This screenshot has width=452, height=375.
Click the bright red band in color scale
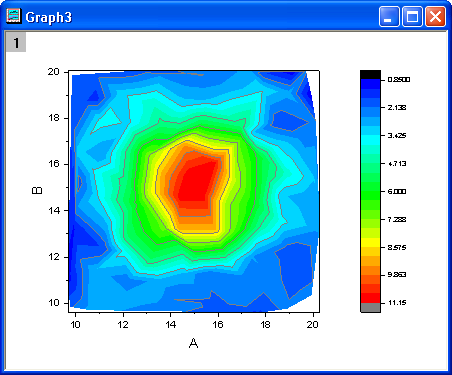pos(370,298)
